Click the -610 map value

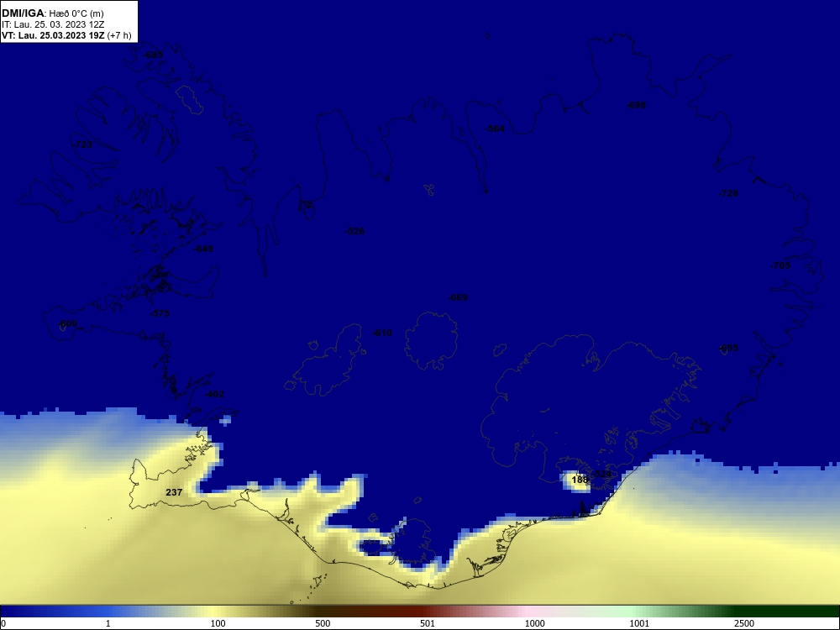click(382, 333)
